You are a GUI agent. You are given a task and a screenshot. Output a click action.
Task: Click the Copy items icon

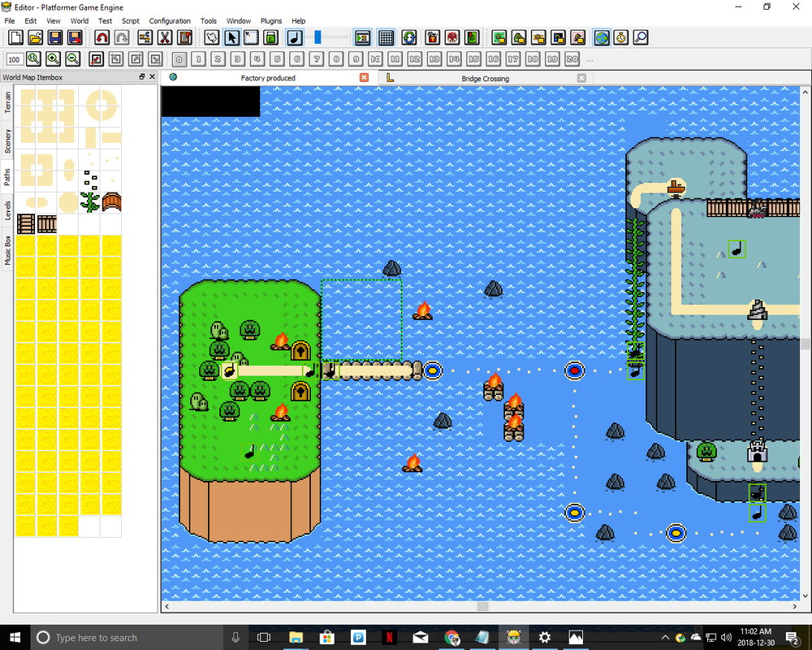tap(145, 37)
